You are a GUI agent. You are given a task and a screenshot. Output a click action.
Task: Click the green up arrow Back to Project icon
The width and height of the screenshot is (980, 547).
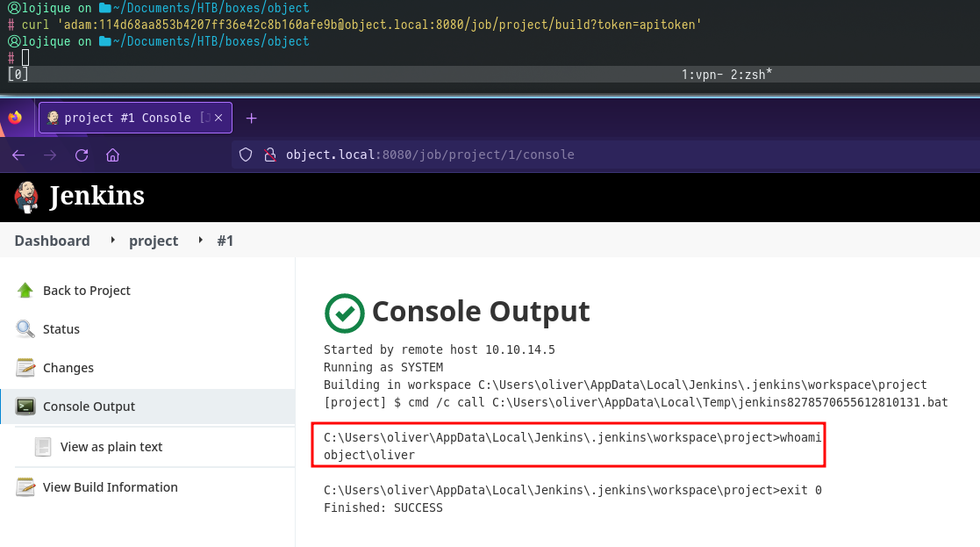[25, 291]
